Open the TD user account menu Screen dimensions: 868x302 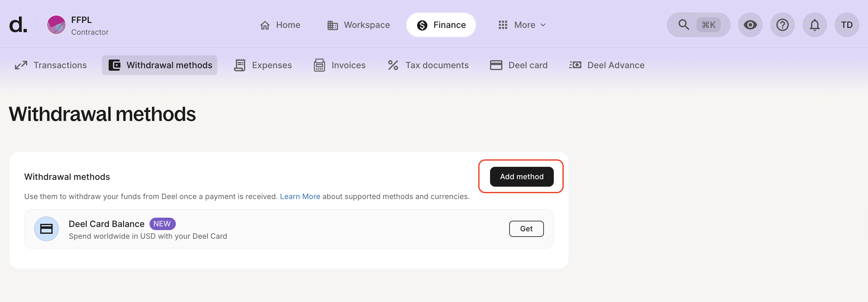tap(846, 25)
